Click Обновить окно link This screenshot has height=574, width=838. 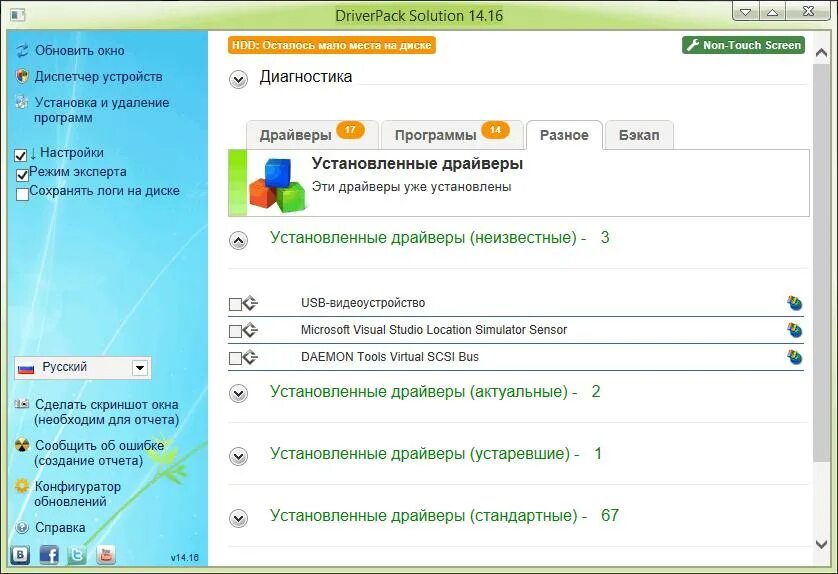[x=80, y=50]
